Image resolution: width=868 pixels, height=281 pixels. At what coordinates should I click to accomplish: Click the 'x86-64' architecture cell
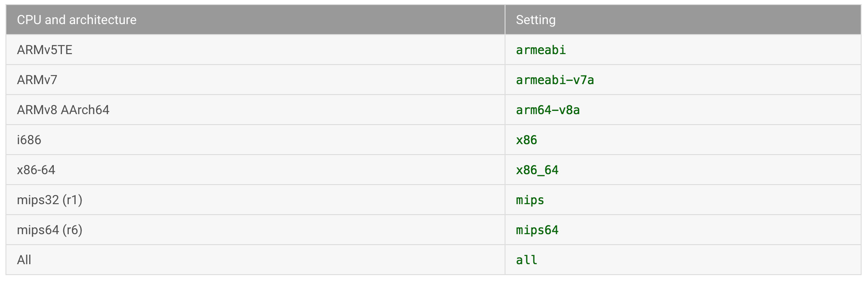36,170
